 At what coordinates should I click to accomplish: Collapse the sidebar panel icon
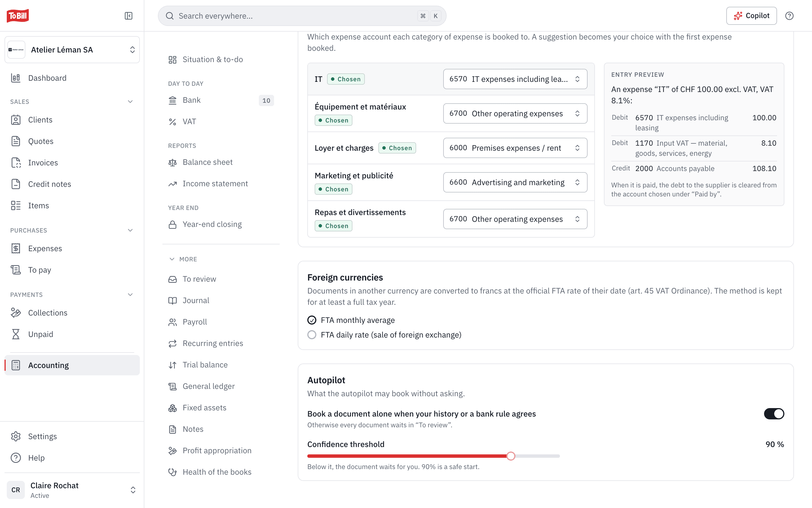pos(129,16)
